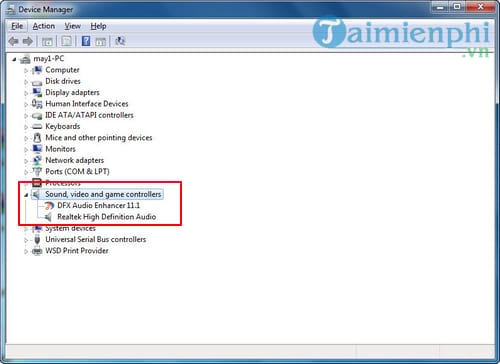
Task: Collapse Sound, video and game controllers arrow
Action: tap(26, 195)
